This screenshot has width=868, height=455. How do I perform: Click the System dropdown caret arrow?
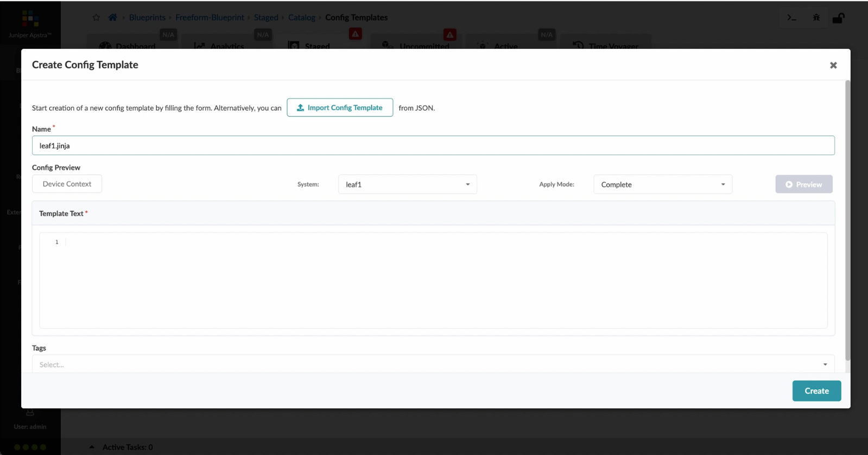pyautogui.click(x=467, y=184)
